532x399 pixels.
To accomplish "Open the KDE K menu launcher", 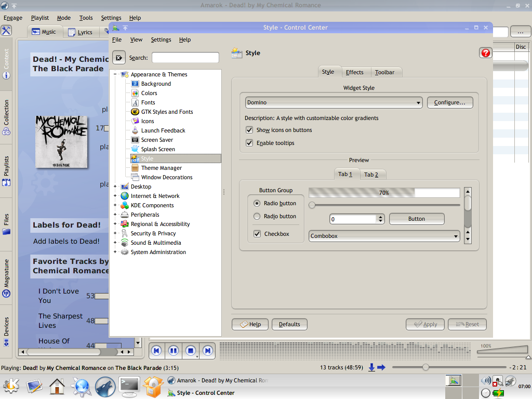I will click(11, 387).
